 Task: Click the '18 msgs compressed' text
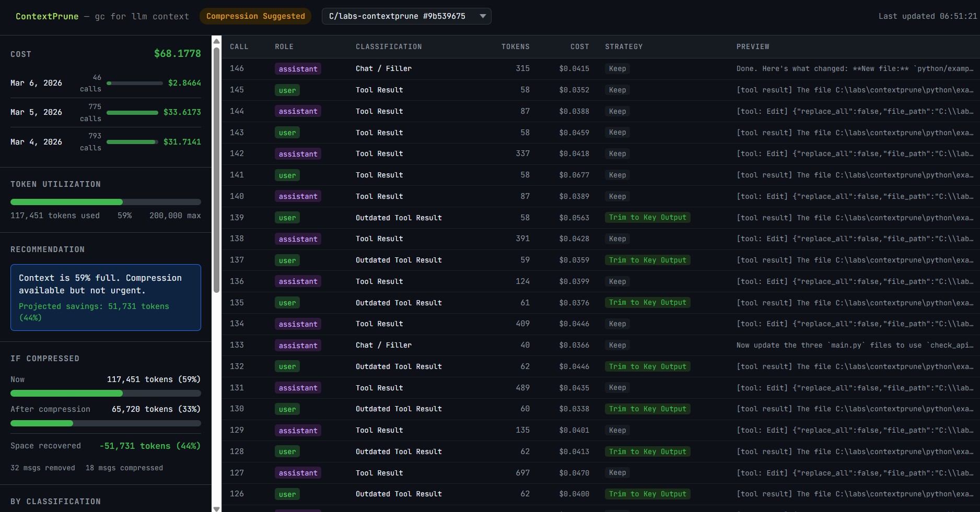(124, 468)
